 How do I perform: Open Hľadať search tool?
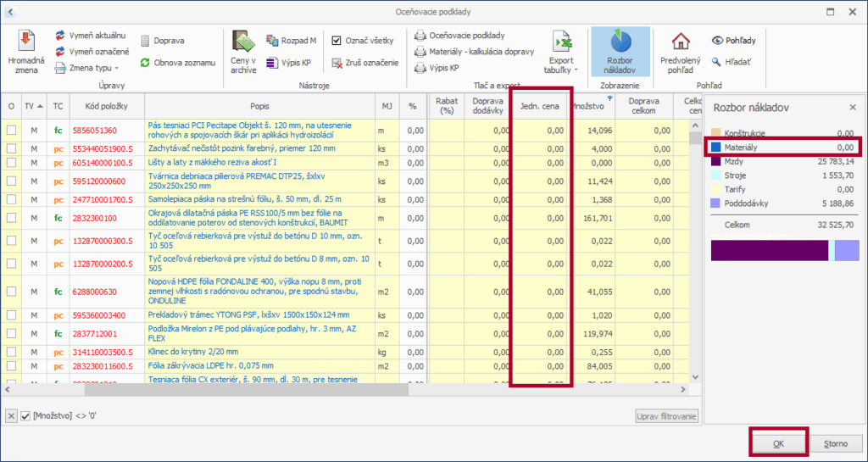pyautogui.click(x=716, y=62)
